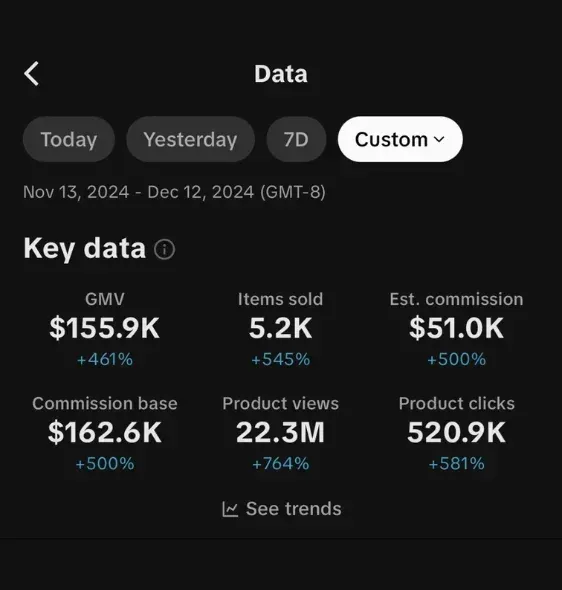Tap the date range Nov 13 - Dec 12 text
This screenshot has height=590, width=562.
(174, 192)
